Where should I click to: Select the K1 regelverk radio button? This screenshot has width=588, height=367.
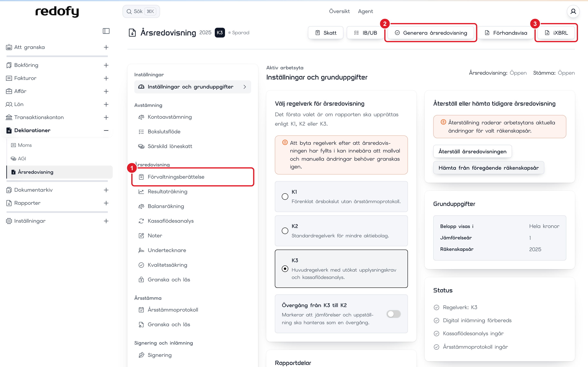285,196
